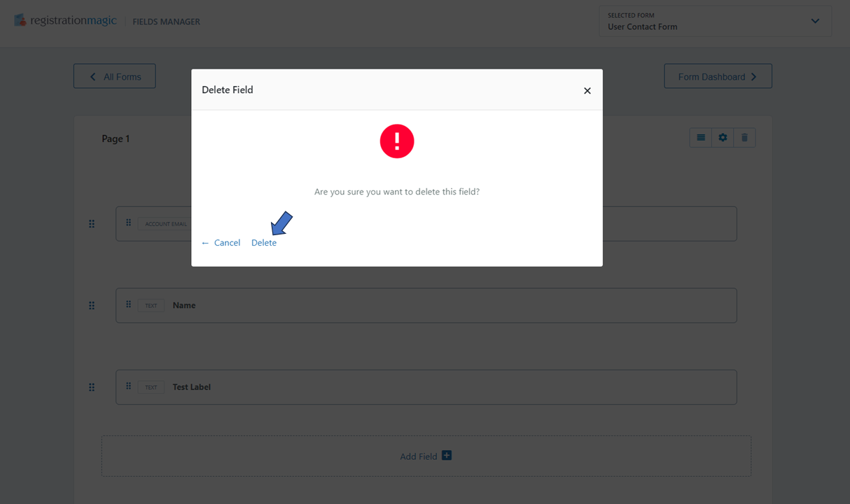Click the drag handle of the Account Email field

128,223
